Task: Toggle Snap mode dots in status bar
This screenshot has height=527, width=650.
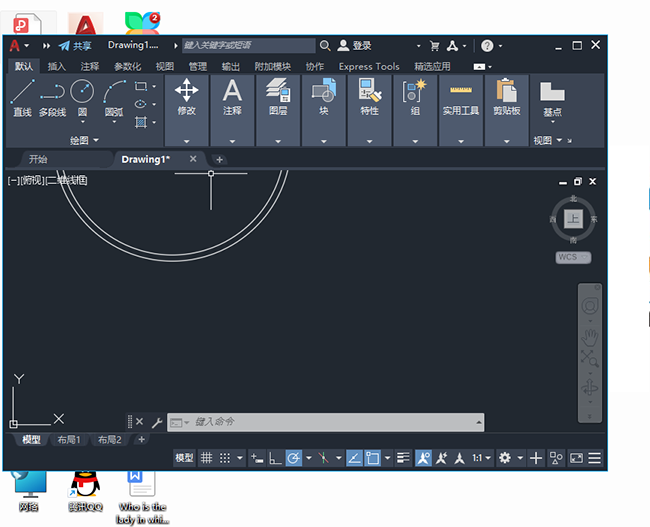Action: tap(225, 458)
